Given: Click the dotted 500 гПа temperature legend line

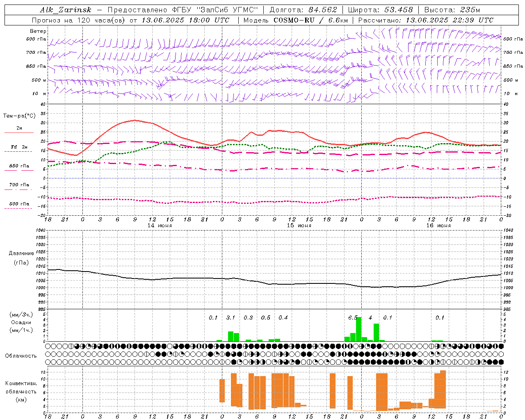Looking at the screenshot, I should coord(18,208).
